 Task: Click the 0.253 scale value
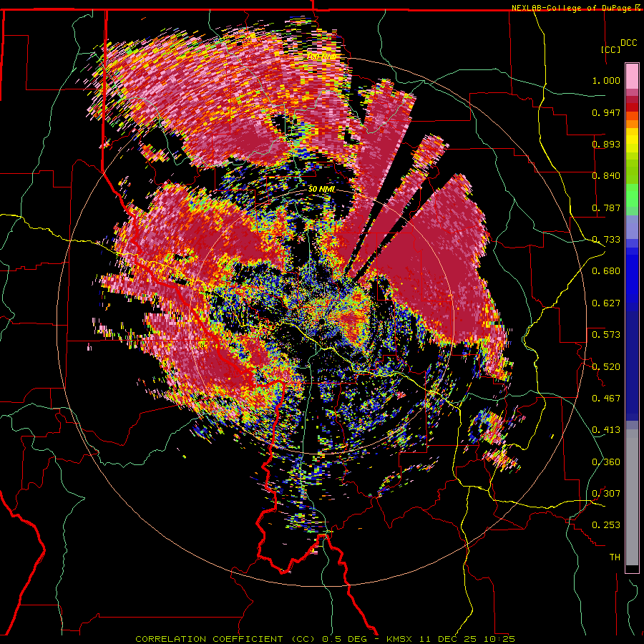pos(606,525)
